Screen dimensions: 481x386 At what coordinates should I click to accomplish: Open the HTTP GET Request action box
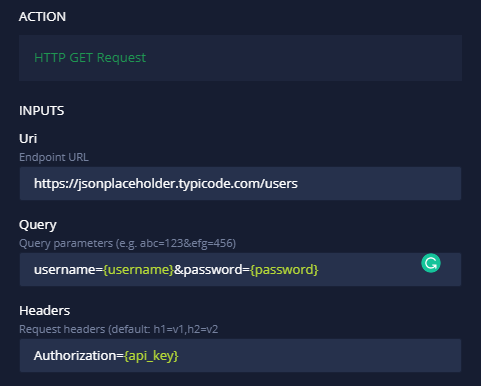(240, 58)
